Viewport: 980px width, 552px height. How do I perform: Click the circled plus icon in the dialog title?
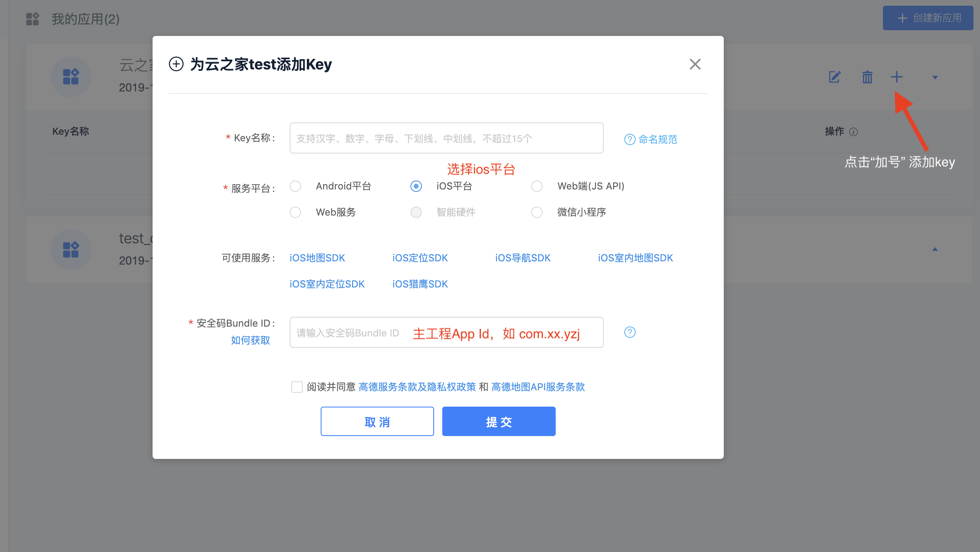pyautogui.click(x=176, y=64)
